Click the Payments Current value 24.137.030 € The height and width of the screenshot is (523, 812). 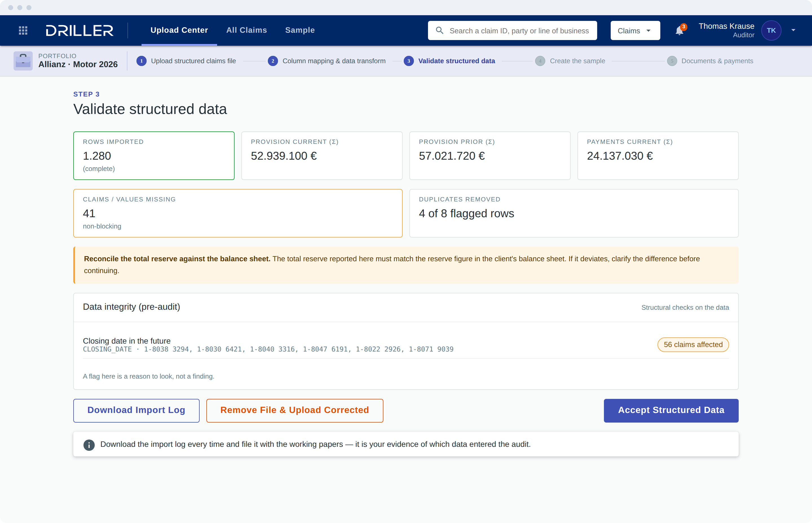tap(620, 156)
